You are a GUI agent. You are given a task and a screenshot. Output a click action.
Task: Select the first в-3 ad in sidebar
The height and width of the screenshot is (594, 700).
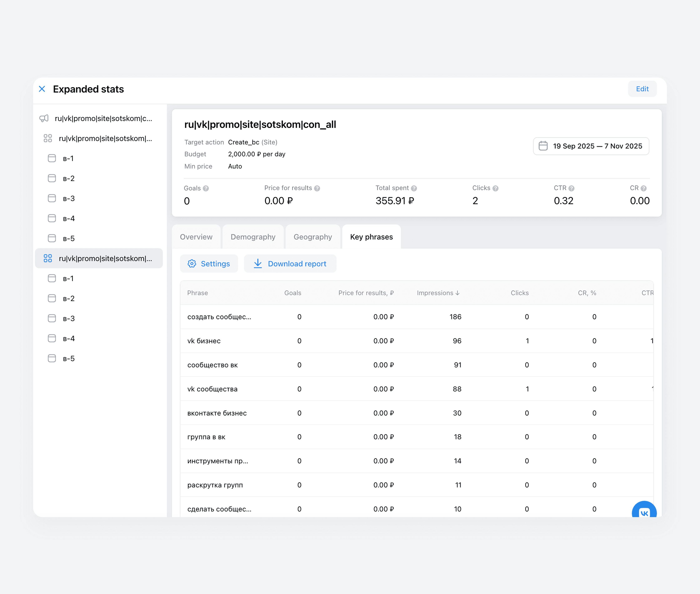(68, 198)
